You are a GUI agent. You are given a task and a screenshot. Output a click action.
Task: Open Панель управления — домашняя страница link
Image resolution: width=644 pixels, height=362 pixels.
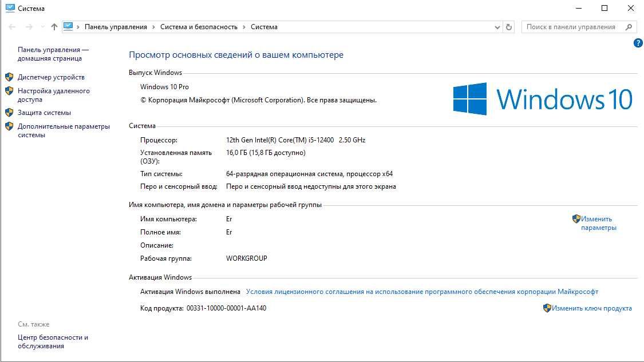click(53, 54)
